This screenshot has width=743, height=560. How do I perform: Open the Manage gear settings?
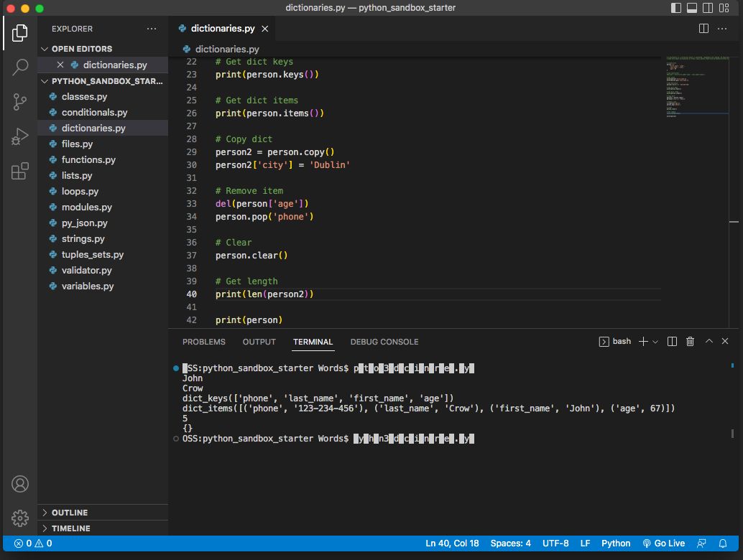[x=20, y=518]
